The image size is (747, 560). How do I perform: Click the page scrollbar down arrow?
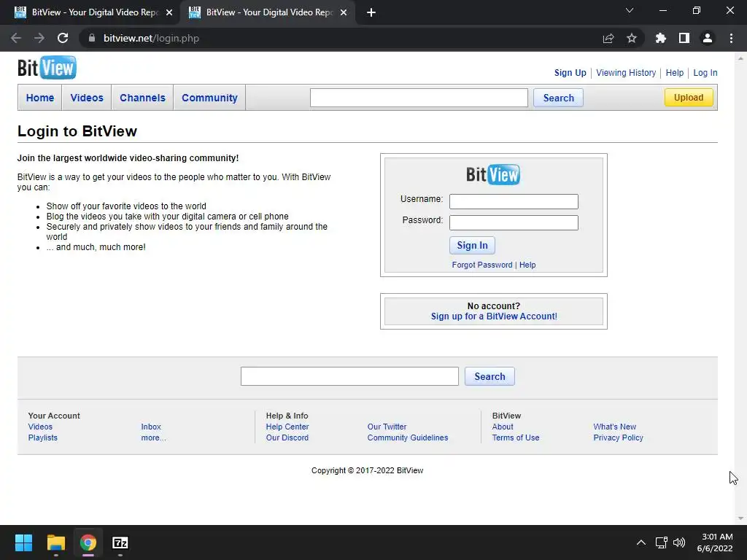(x=740, y=518)
